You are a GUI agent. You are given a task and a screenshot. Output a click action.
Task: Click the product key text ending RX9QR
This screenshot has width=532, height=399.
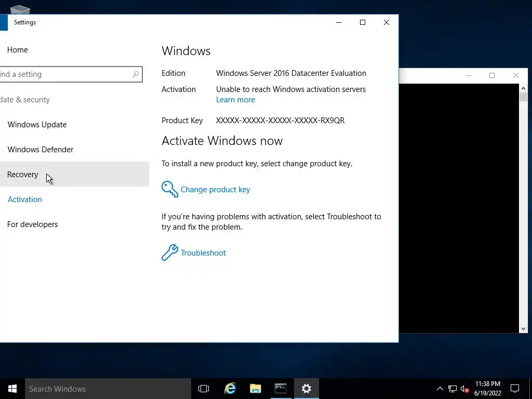coord(280,121)
